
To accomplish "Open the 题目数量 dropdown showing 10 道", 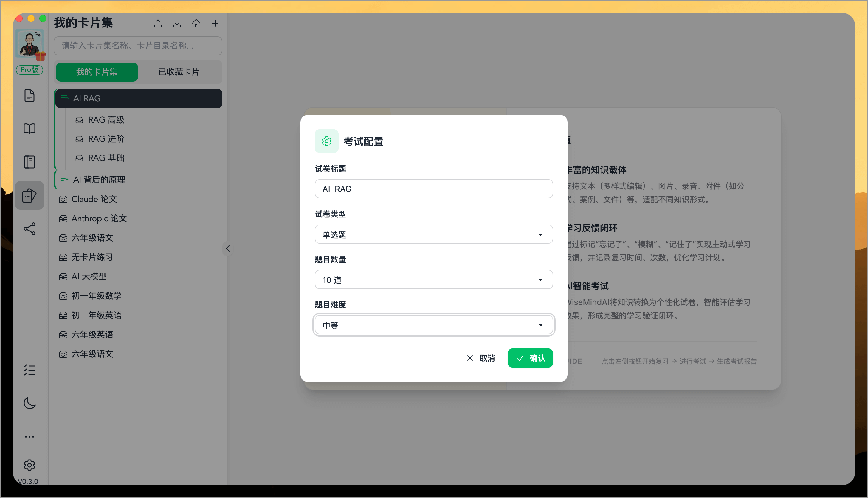I will point(433,279).
